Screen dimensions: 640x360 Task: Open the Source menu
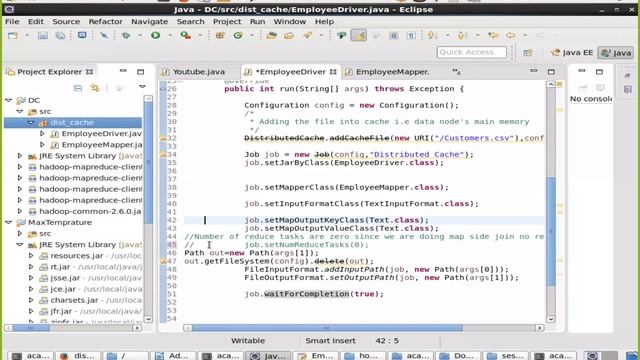click(66, 22)
